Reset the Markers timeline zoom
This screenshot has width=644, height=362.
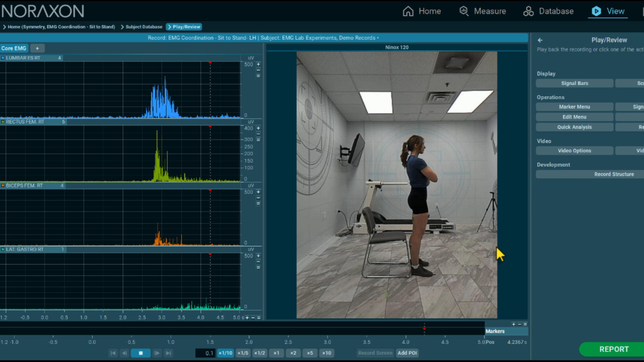coord(525,324)
